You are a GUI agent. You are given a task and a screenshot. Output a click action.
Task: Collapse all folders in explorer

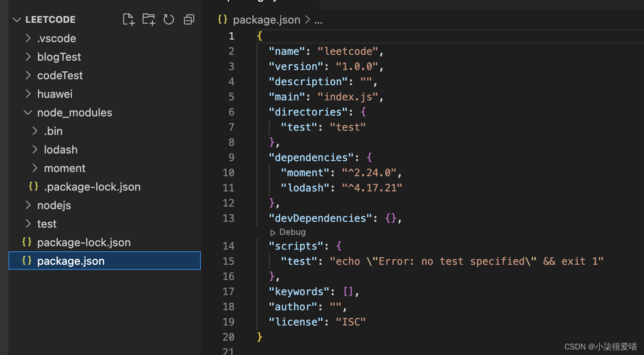click(x=189, y=19)
